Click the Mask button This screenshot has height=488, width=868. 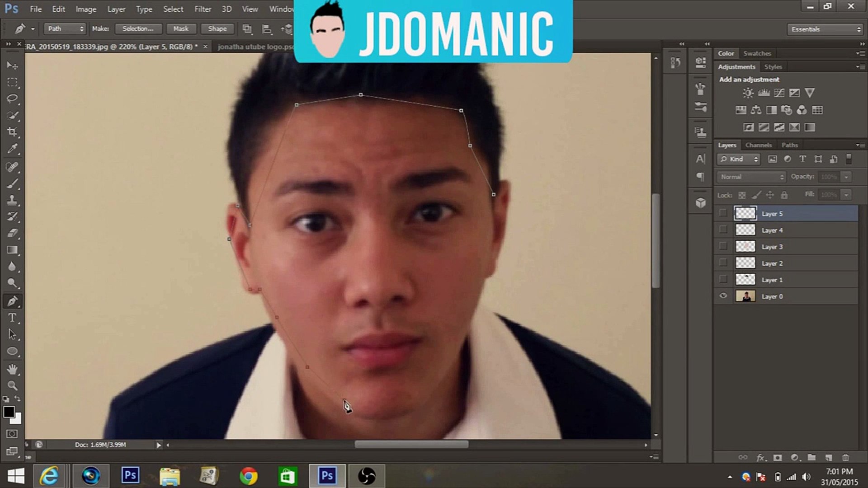pos(180,28)
